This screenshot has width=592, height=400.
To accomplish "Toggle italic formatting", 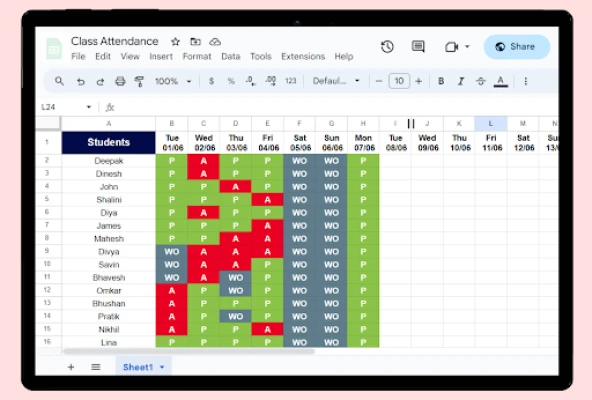I will tap(461, 81).
